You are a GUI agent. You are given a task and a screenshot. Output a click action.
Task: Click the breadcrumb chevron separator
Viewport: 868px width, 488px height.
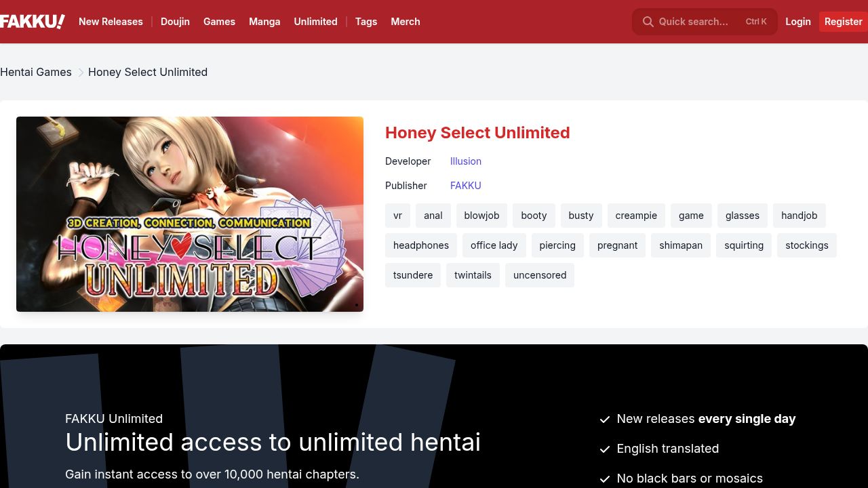click(81, 73)
